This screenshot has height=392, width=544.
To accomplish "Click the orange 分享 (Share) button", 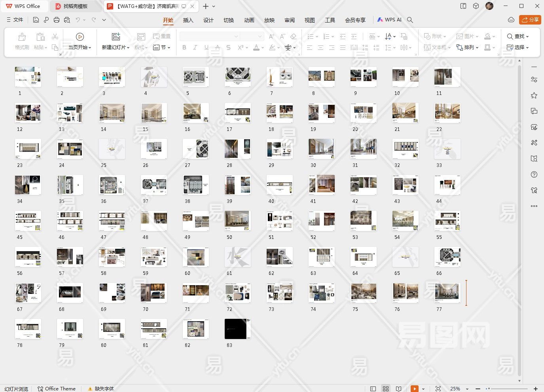I will click(530, 20).
